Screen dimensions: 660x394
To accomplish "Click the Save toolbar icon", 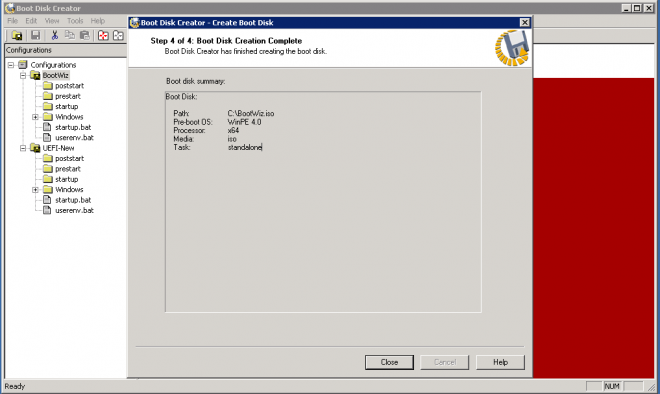I will (x=35, y=35).
